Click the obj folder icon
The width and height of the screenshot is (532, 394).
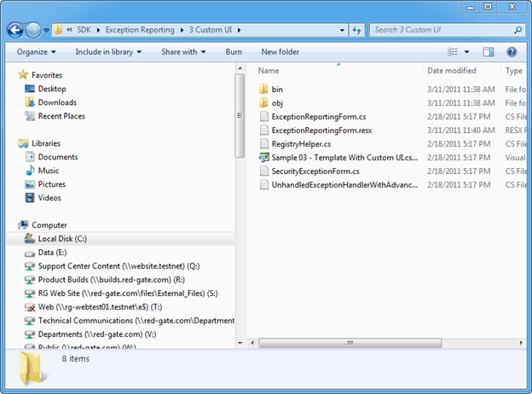[263, 103]
